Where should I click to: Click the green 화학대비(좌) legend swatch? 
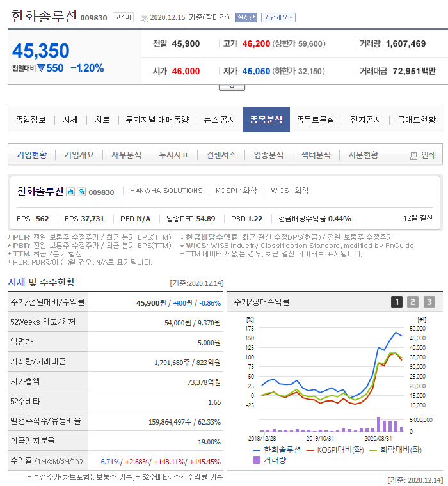(373, 450)
